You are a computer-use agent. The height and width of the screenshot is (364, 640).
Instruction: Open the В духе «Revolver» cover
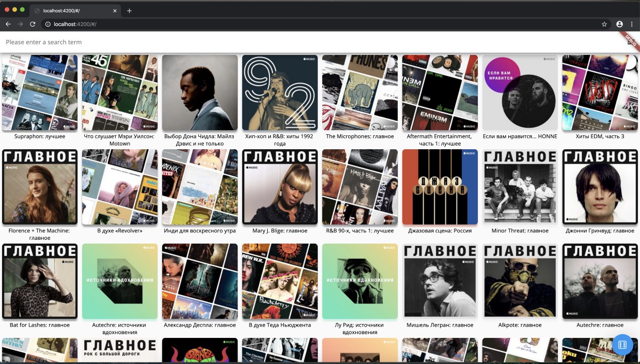coord(120,187)
